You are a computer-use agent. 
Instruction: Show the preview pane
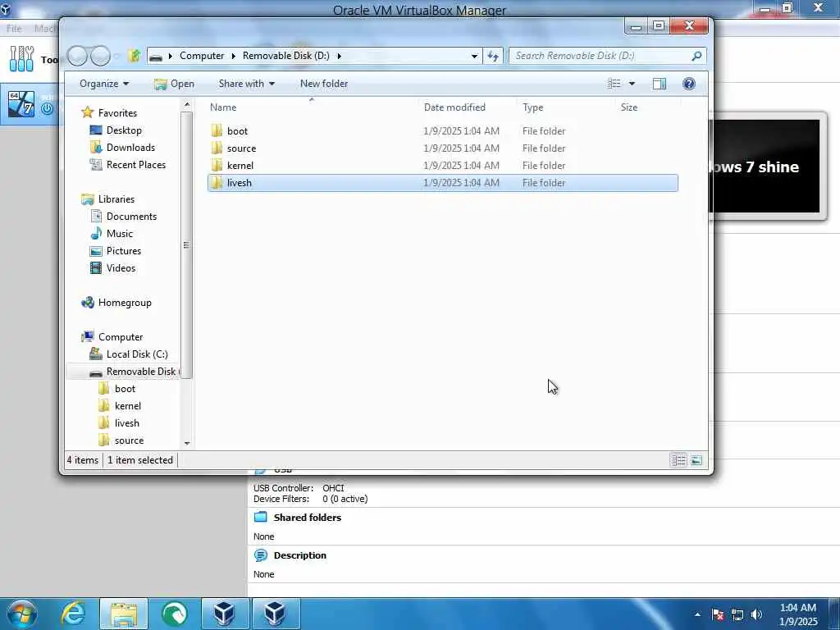pos(660,84)
